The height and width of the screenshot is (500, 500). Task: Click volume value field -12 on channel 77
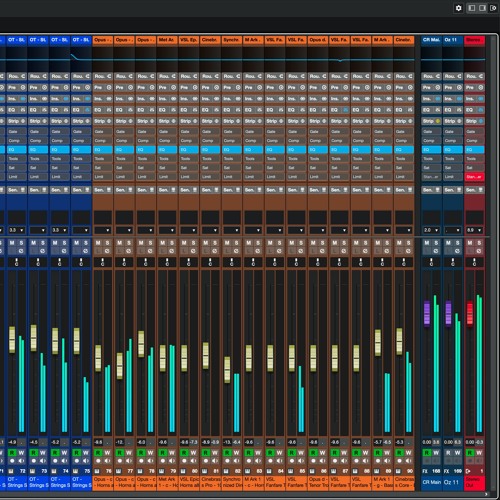point(120,442)
